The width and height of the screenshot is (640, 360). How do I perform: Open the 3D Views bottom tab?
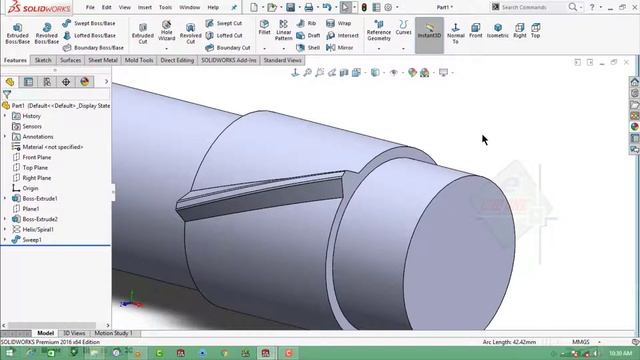click(x=74, y=333)
